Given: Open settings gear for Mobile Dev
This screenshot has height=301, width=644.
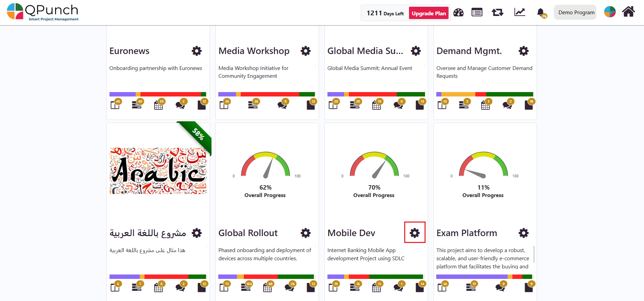Looking at the screenshot, I should click(x=414, y=233).
